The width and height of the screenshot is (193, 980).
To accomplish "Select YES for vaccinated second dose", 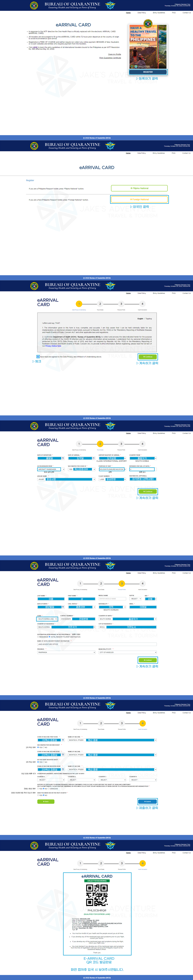I will pos(38,747).
